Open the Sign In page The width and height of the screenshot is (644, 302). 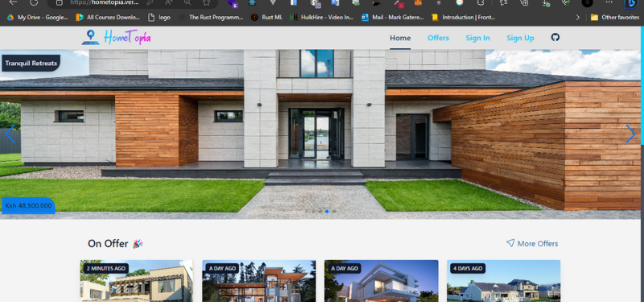pyautogui.click(x=477, y=38)
